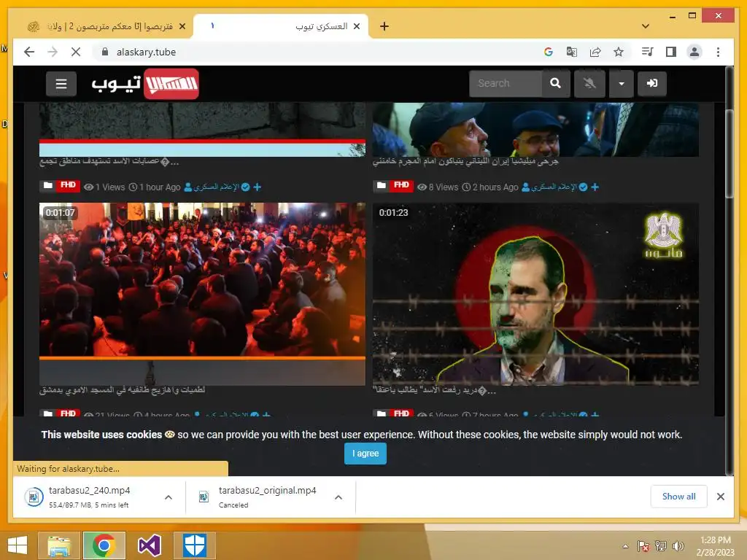Screen dimensions: 747x560
Task: Click FHD badge of 1 hour ago video
Action: (x=68, y=186)
